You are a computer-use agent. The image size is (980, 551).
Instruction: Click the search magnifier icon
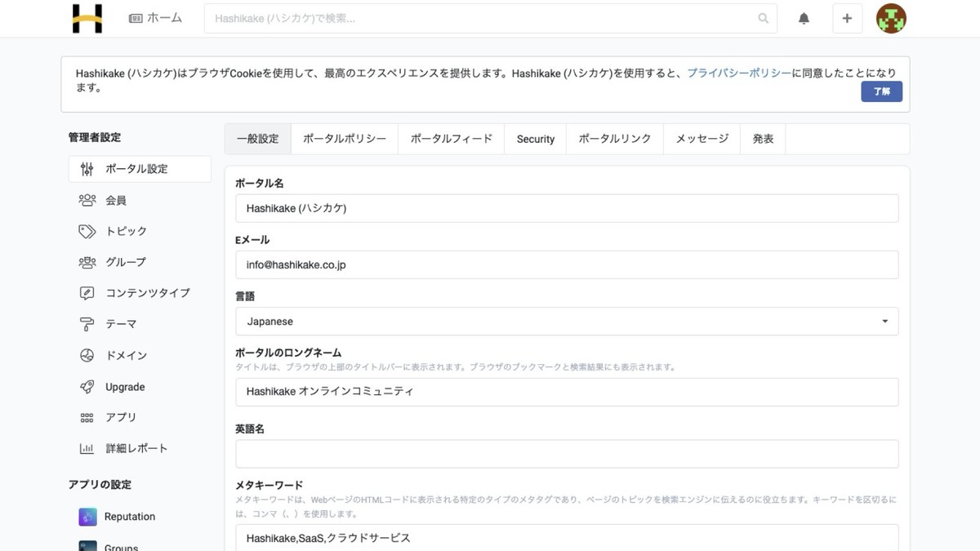click(x=764, y=18)
